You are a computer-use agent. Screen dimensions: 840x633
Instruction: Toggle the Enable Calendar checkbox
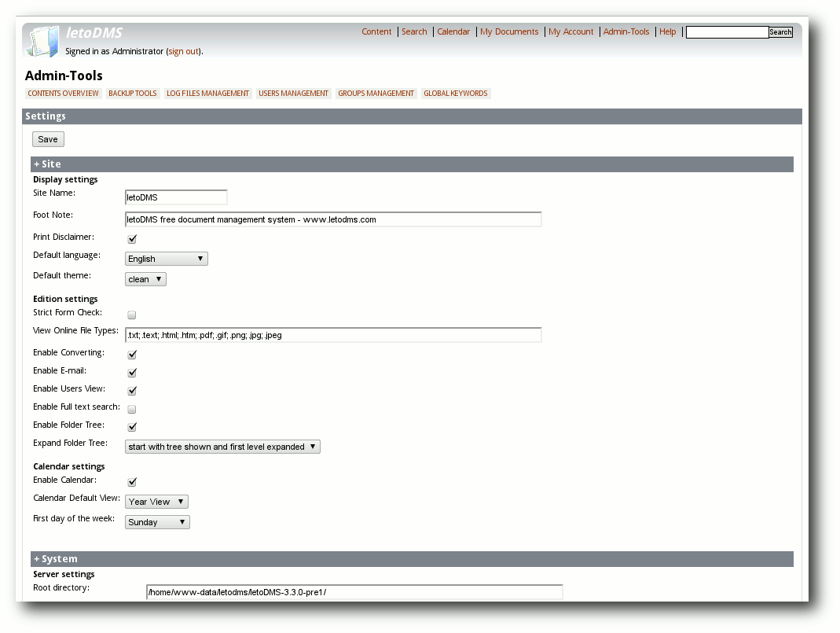pyautogui.click(x=132, y=482)
